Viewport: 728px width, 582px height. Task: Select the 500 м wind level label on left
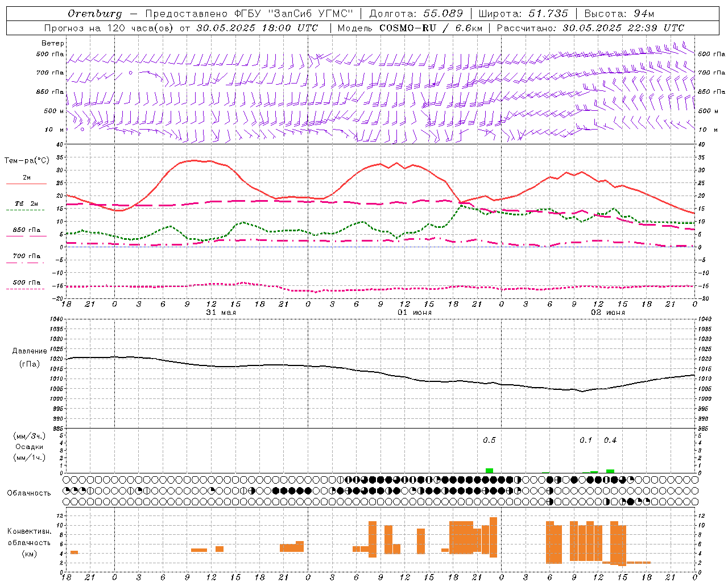click(54, 111)
